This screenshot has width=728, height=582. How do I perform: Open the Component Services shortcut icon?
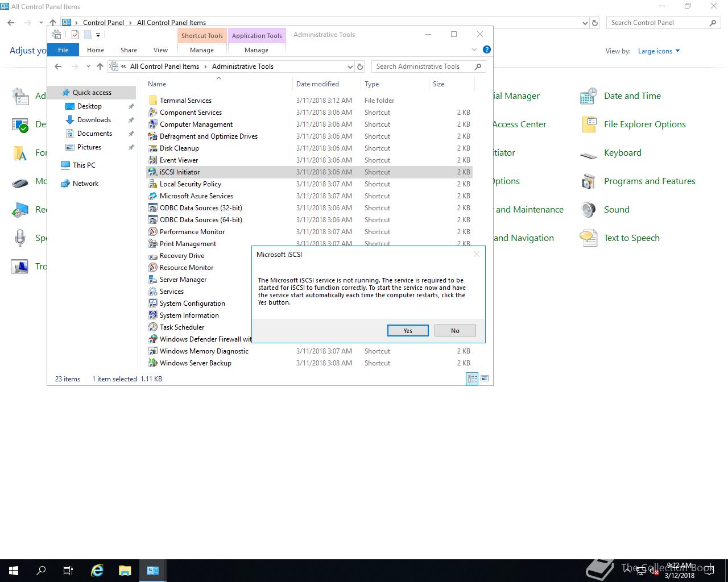click(152, 113)
